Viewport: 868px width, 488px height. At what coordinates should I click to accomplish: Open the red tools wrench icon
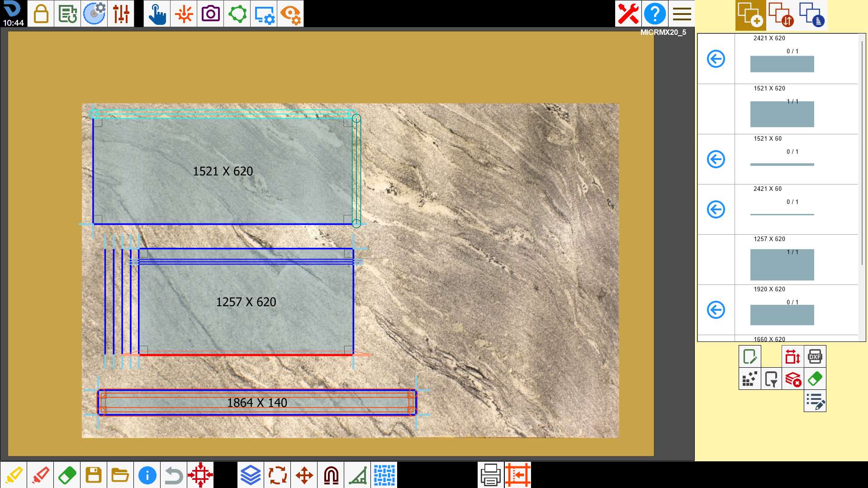tap(628, 14)
